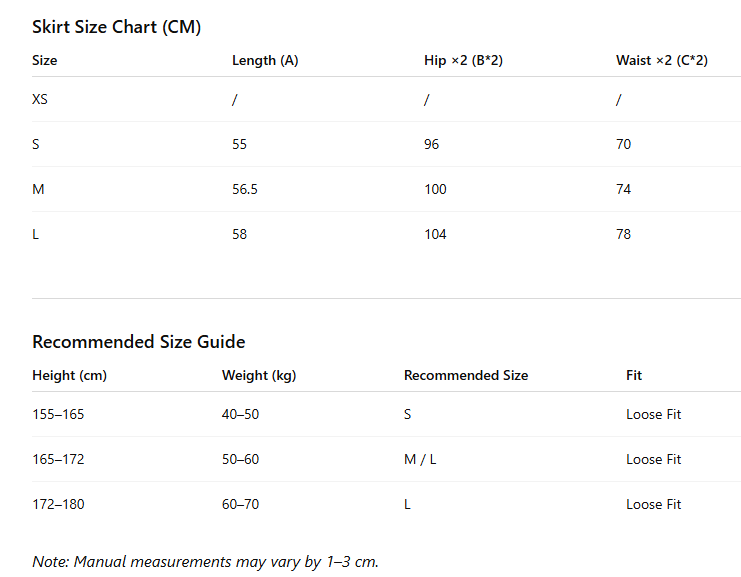The image size is (741, 577).
Task: Click the Waist ×2 (C*2) column header
Action: point(662,60)
